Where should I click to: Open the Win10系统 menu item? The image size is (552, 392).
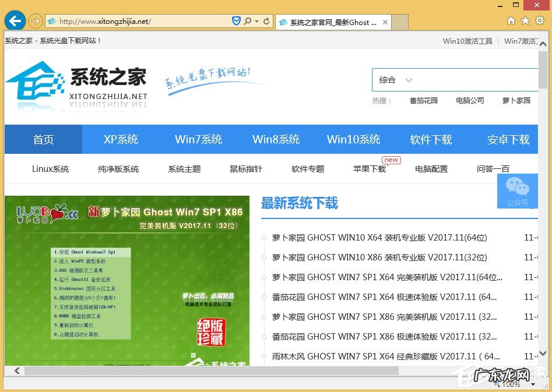(353, 139)
